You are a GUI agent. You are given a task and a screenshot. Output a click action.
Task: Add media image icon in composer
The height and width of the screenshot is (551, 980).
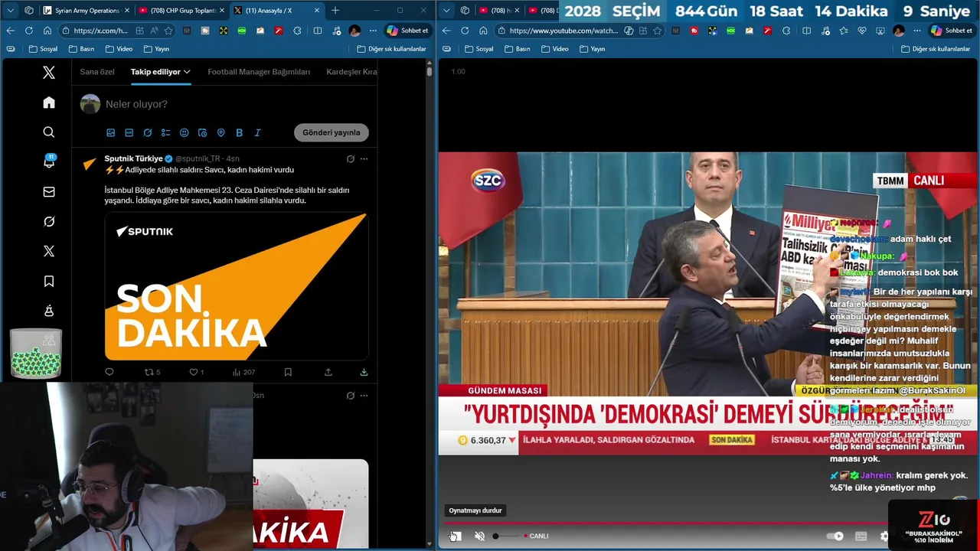tap(110, 132)
